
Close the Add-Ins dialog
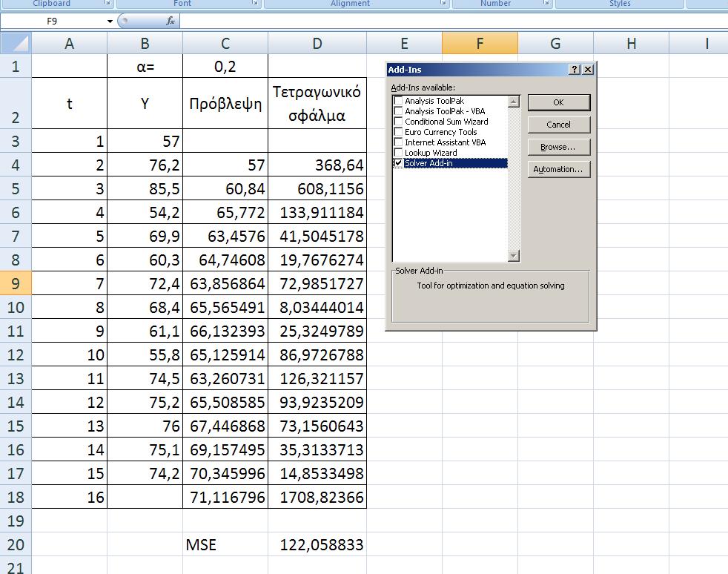588,70
